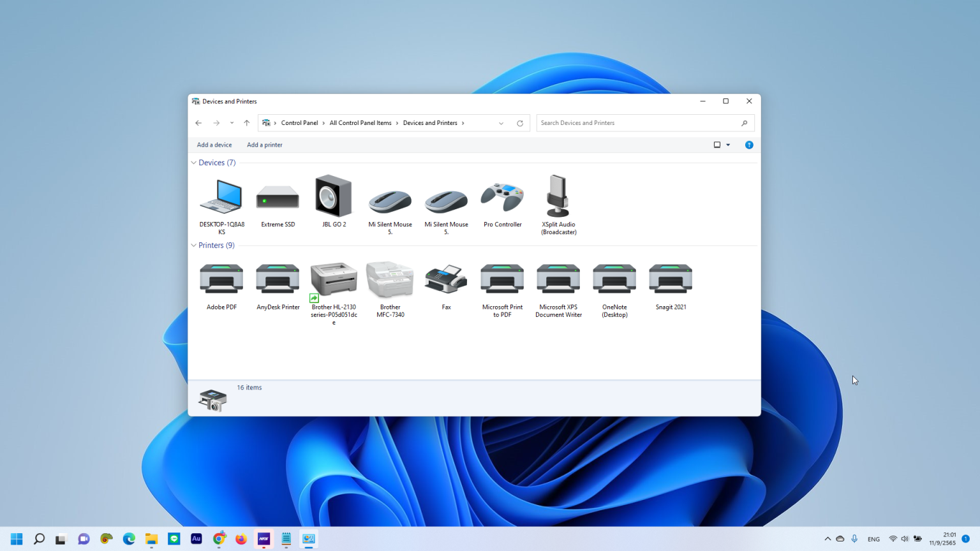
Task: Click the Devices and Printers breadcrumb
Action: 430,123
